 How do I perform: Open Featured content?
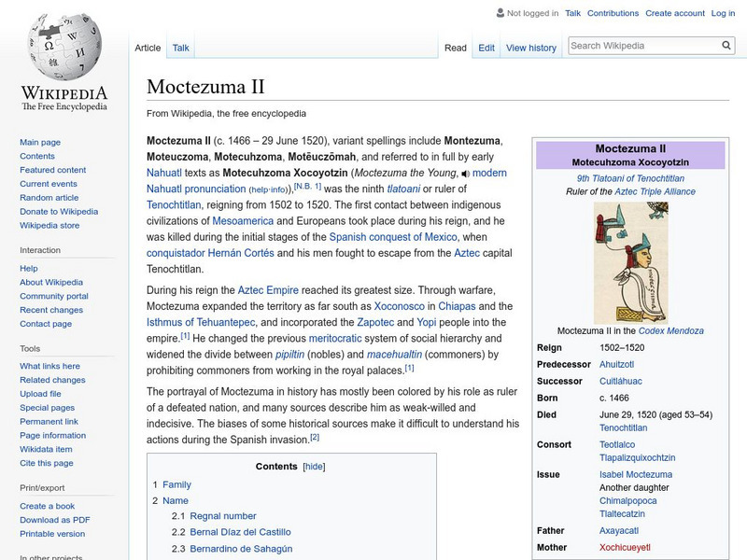[53, 170]
